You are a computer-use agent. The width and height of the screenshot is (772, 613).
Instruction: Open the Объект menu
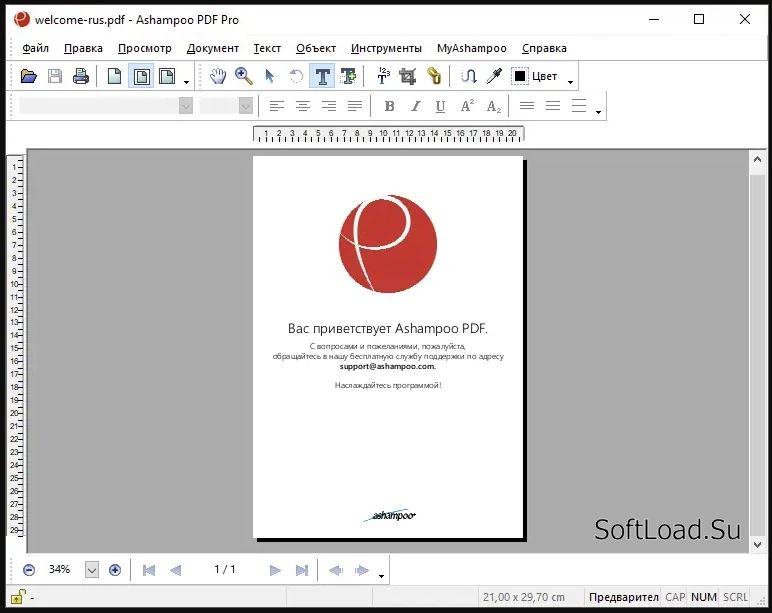point(316,48)
